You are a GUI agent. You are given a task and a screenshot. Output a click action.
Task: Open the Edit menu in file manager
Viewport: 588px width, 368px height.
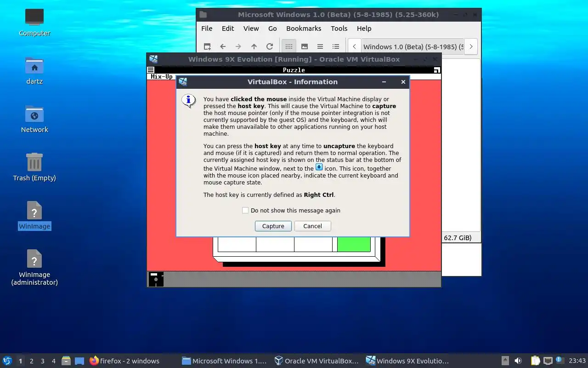(228, 29)
